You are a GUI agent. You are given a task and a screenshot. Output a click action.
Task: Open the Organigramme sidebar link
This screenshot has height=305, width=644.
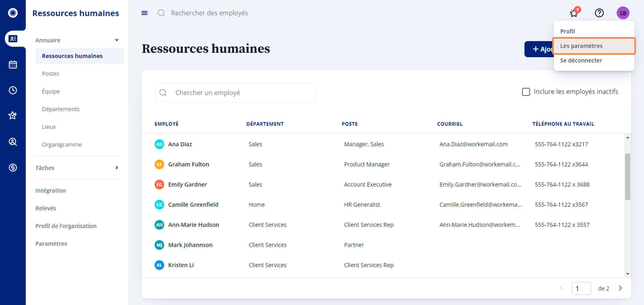click(x=62, y=145)
